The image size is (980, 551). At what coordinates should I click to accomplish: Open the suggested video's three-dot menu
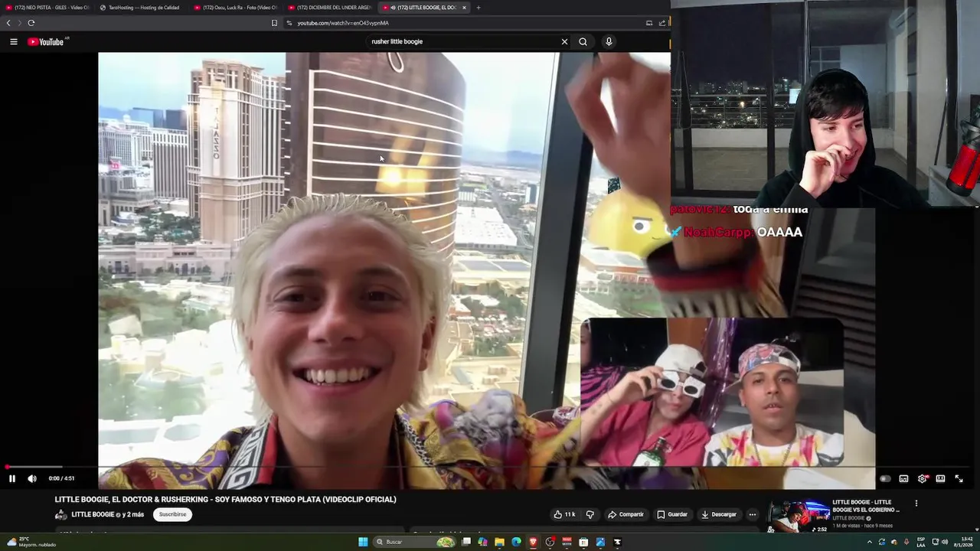click(916, 504)
